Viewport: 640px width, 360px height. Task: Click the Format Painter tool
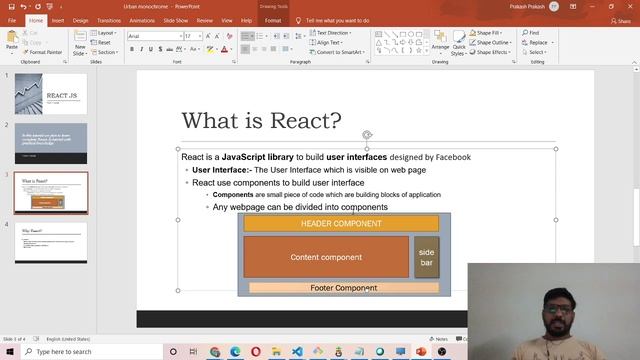(x=43, y=52)
